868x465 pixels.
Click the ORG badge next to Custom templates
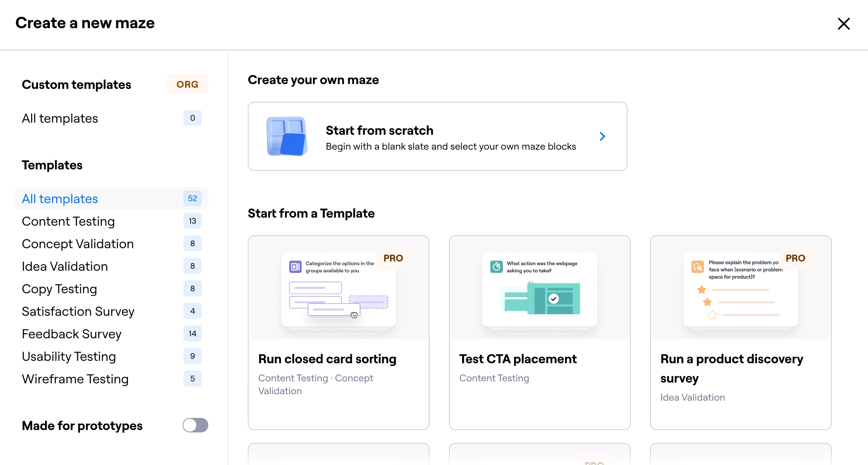click(x=187, y=84)
